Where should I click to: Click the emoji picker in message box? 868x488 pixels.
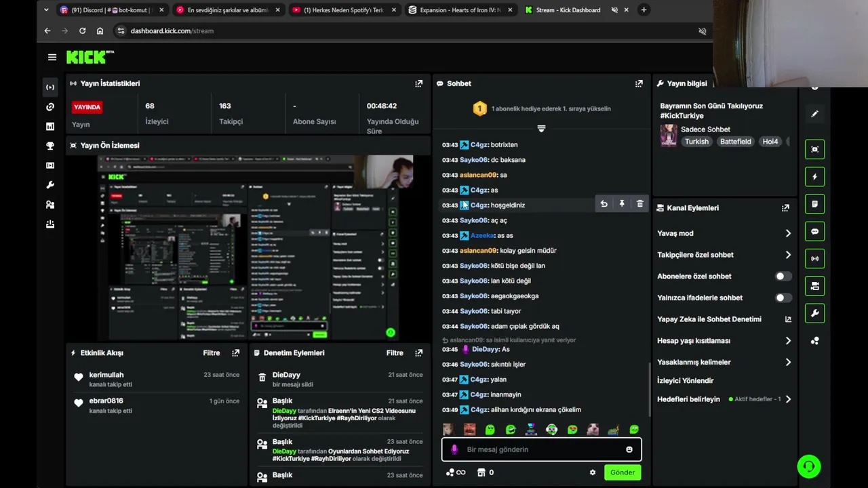pos(629,449)
